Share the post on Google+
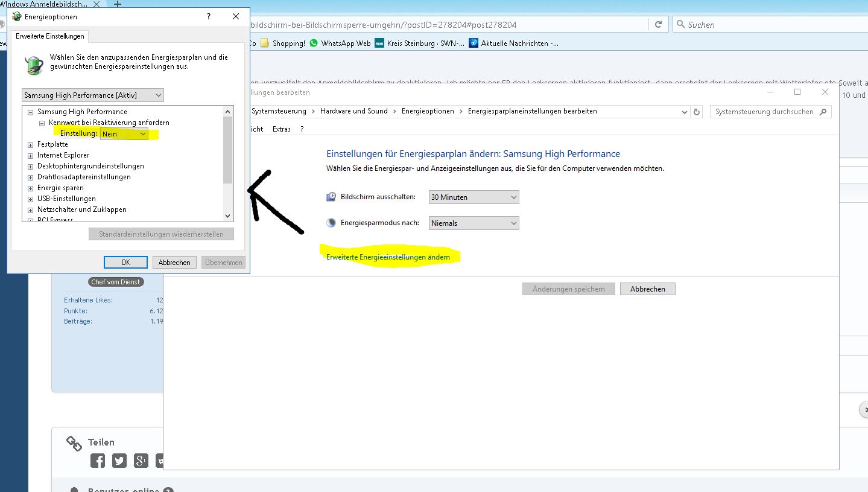This screenshot has height=492, width=868. point(141,461)
